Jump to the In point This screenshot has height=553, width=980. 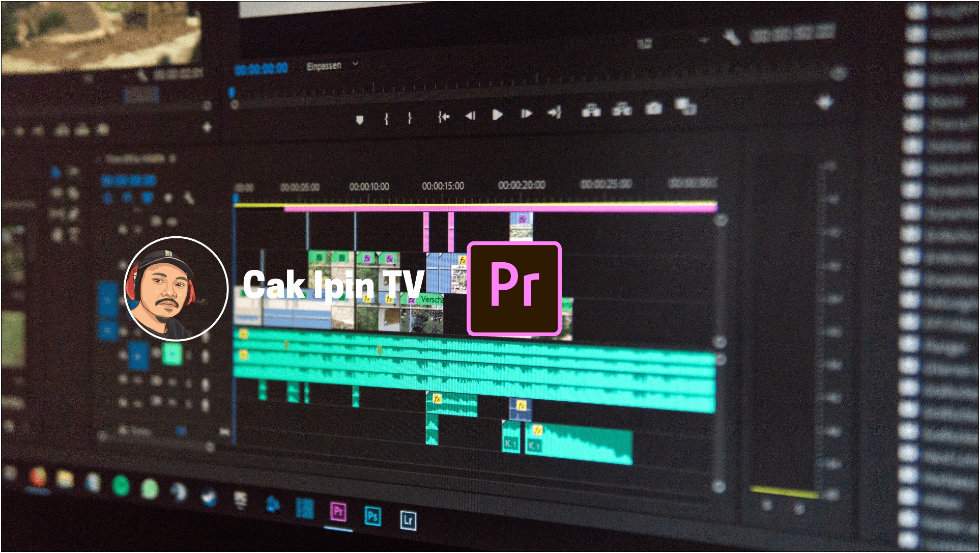tap(443, 117)
